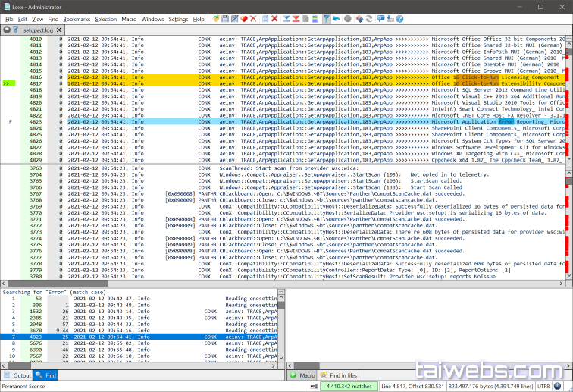
Task: Close the setupact.log tab
Action: tap(7, 30)
